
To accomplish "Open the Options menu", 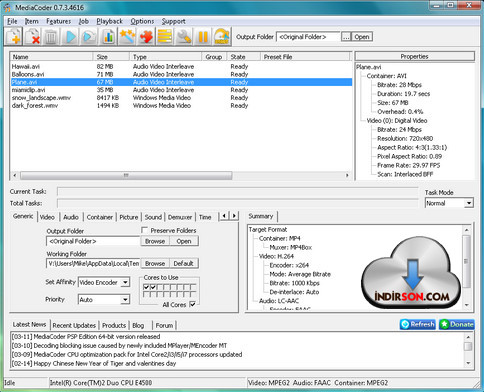I will [142, 21].
